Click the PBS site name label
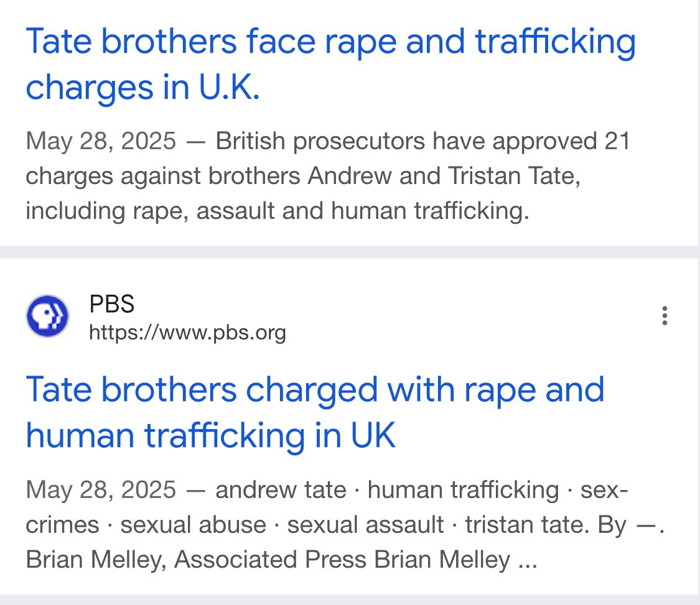Image resolution: width=700 pixels, height=605 pixels. [x=112, y=304]
